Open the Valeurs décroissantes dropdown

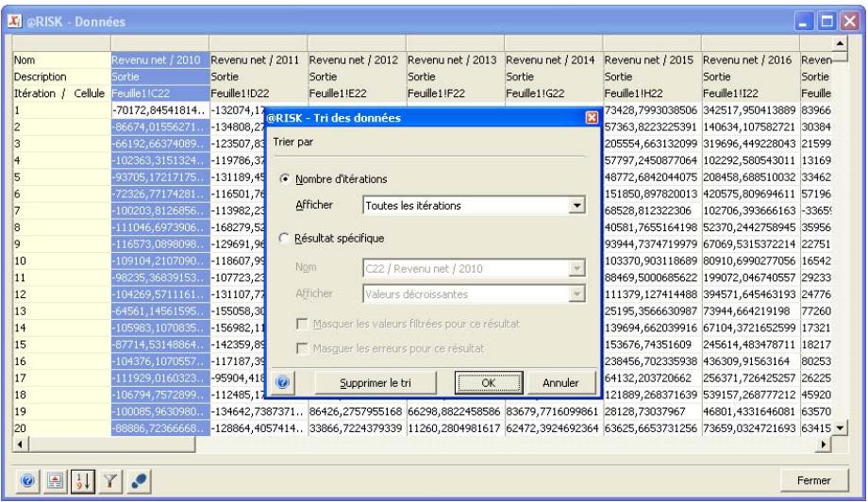(576, 293)
